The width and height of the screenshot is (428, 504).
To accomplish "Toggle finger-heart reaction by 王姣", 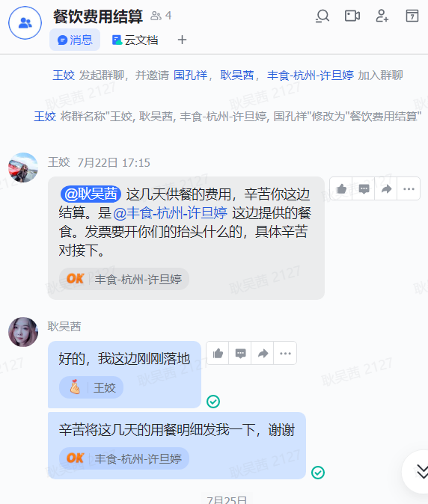I will click(x=91, y=387).
